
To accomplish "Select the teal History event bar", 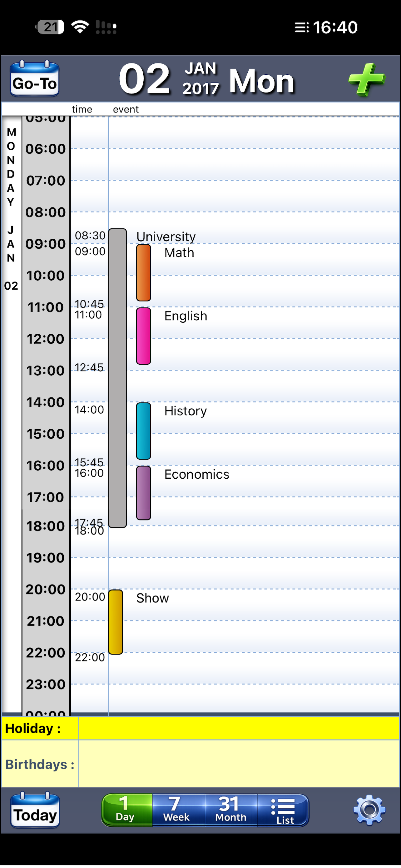I will tap(143, 431).
